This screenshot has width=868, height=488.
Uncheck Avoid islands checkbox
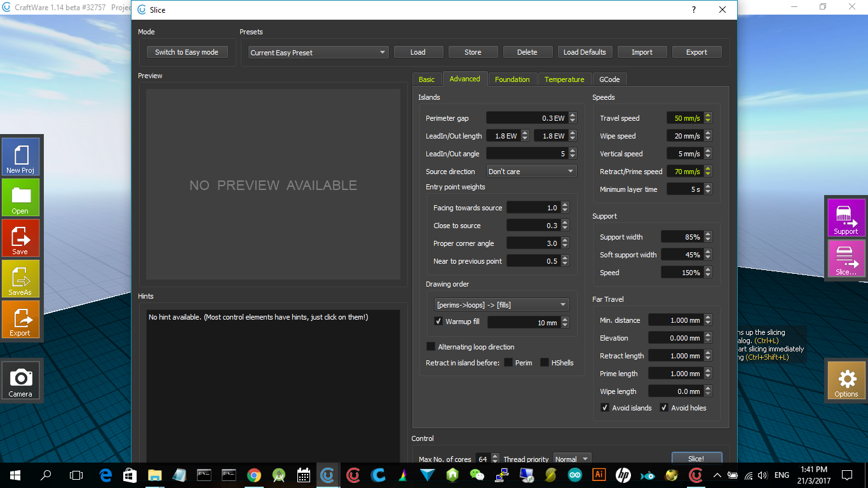coord(605,408)
